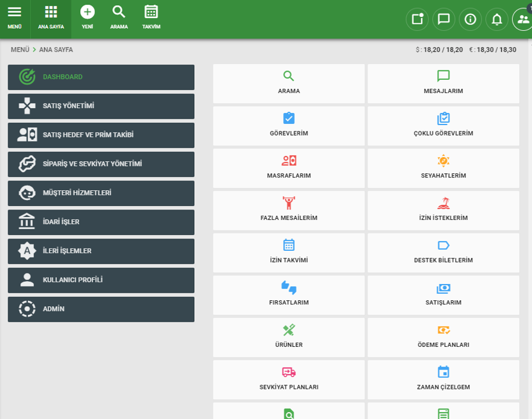Click the MASRAFLARIM expense icon
The height and width of the screenshot is (419, 532).
coord(289,160)
